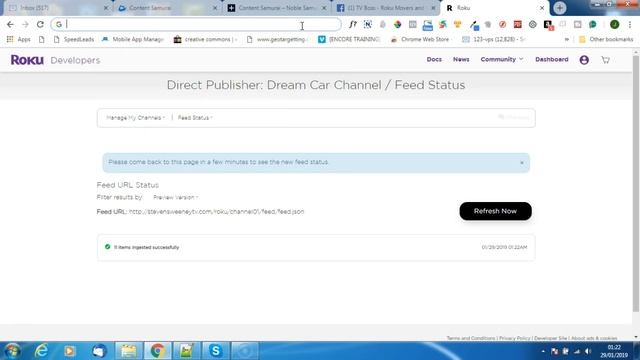Switch to the Inbox (517) tab

pyautogui.click(x=57, y=8)
